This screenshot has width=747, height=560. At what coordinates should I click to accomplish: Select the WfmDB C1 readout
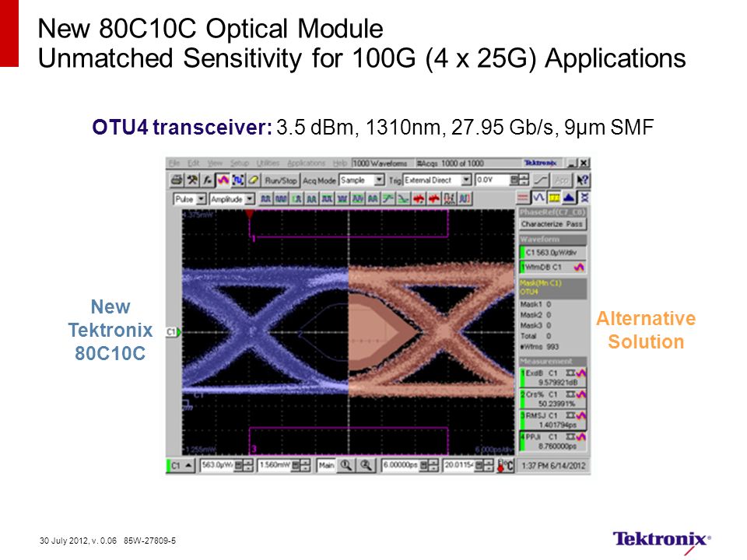tap(552, 267)
